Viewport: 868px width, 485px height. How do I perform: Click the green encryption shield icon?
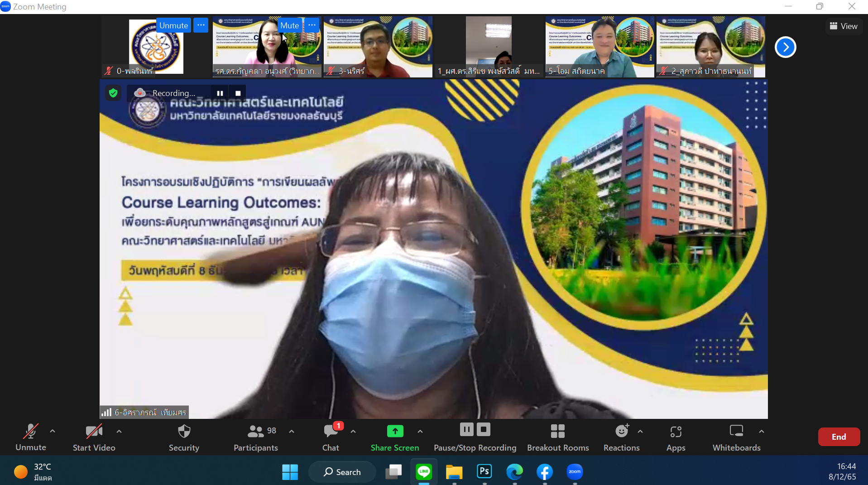click(x=113, y=93)
